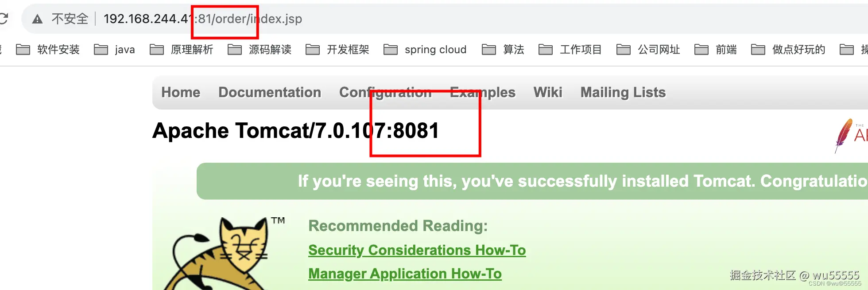Open the 公司网址 bookmark folder

tap(648, 49)
